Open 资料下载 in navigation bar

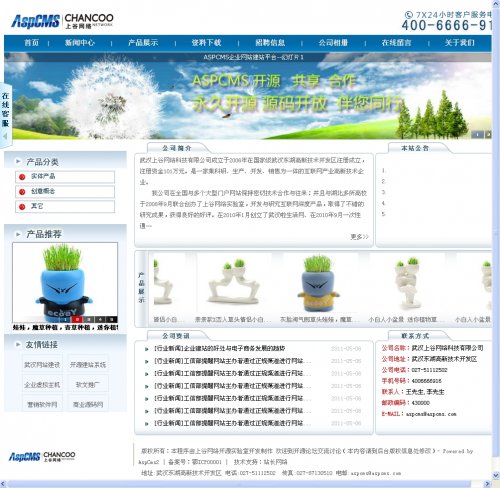tap(206, 43)
